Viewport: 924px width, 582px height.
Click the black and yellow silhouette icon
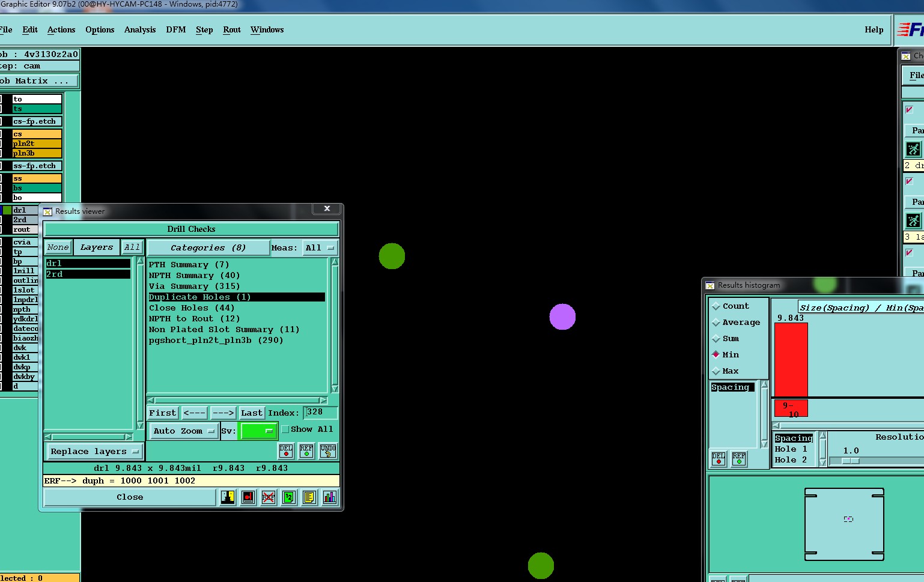point(228,497)
